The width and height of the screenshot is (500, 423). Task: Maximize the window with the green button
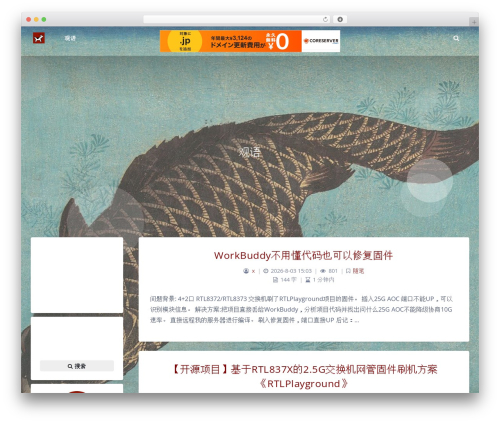[x=44, y=19]
